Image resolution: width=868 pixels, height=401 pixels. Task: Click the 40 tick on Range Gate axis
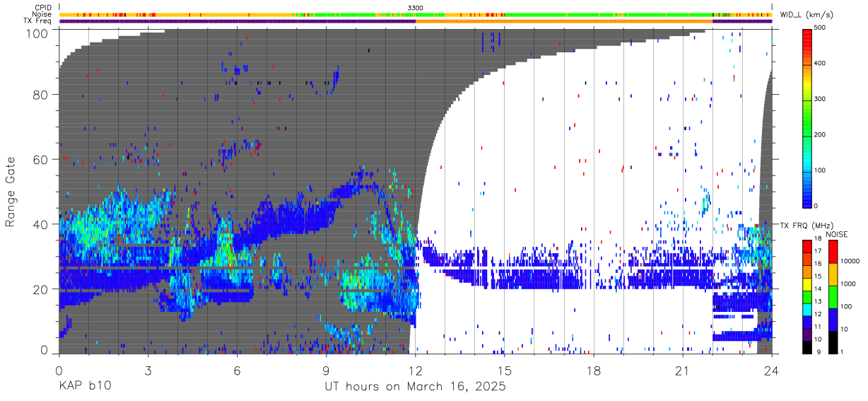tap(40, 224)
